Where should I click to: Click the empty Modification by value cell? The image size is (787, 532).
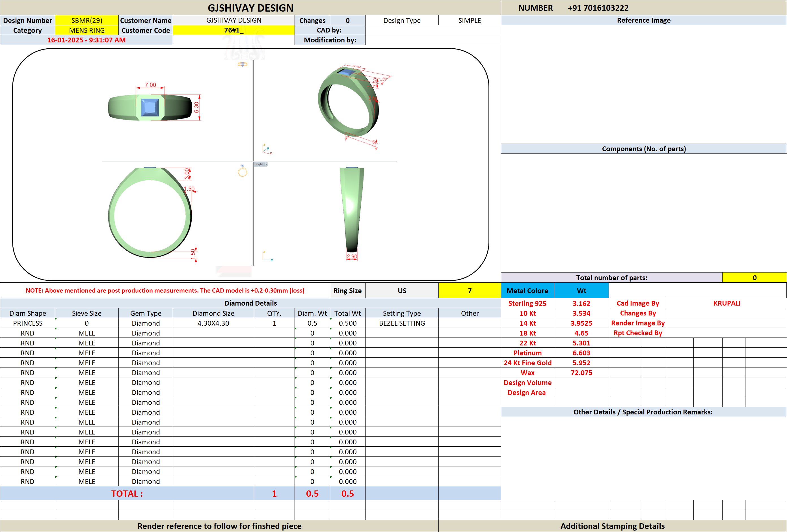[x=433, y=40]
